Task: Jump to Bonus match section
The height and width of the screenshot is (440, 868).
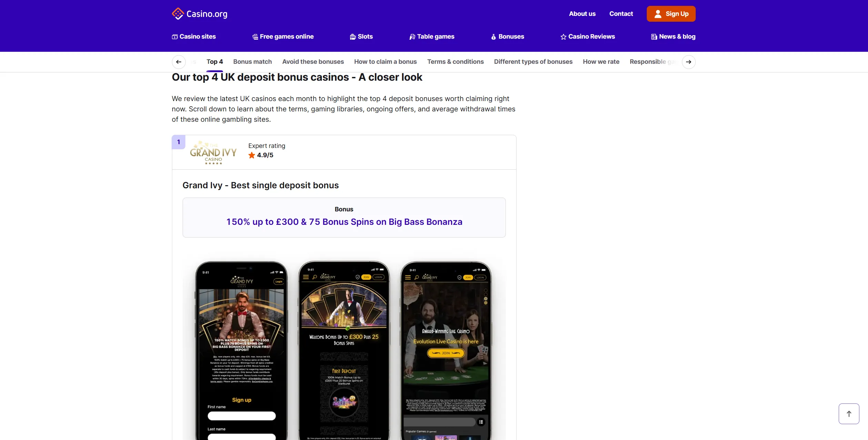Action: click(x=253, y=62)
